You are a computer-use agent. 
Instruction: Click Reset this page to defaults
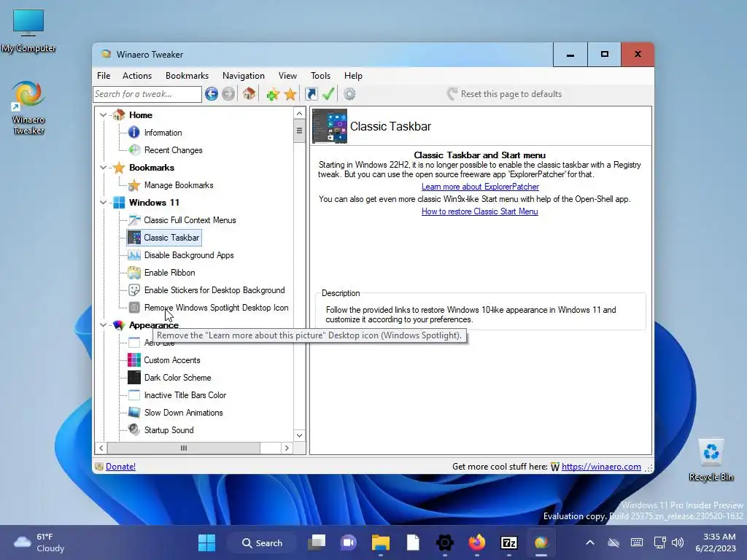click(505, 94)
